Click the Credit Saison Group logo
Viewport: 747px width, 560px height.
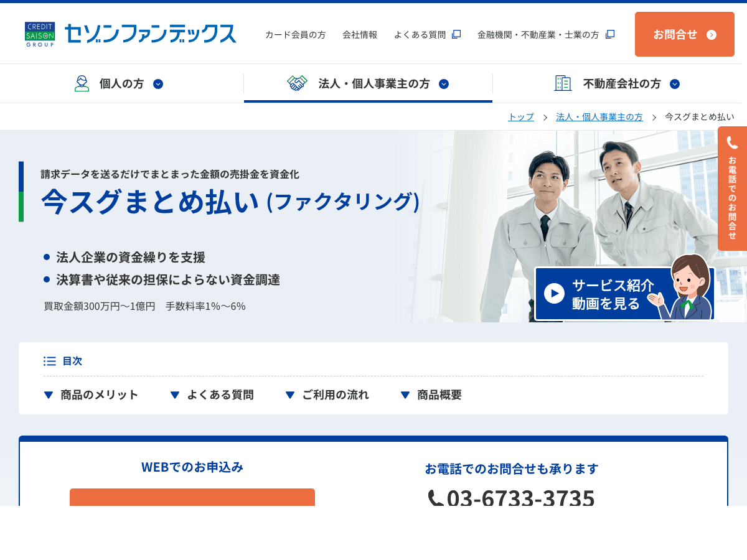pyautogui.click(x=40, y=34)
